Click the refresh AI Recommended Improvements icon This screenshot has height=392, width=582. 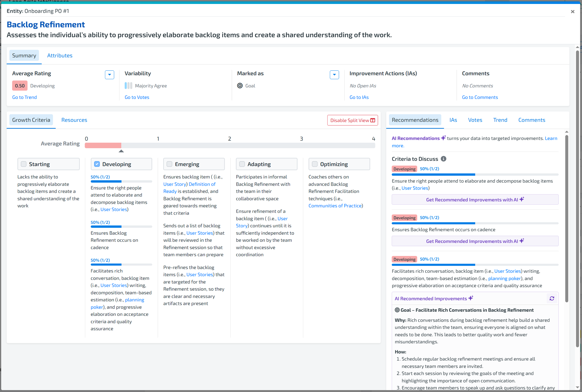552,299
